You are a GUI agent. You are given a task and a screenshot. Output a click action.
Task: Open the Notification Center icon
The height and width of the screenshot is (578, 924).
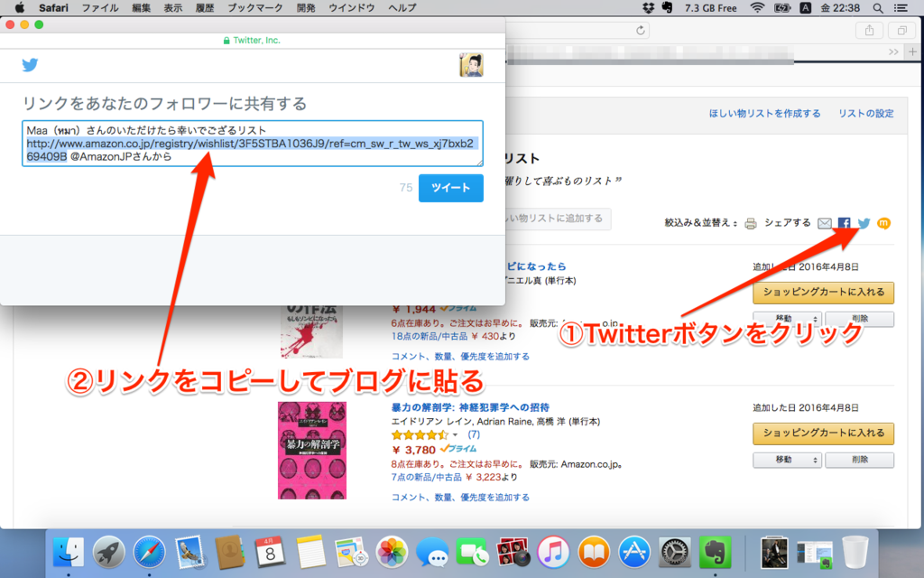point(901,7)
